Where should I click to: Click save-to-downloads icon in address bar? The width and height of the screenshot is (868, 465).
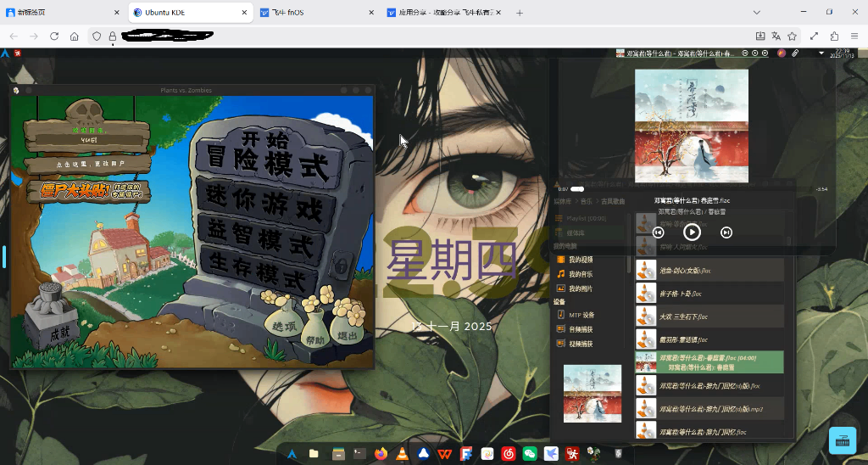point(760,36)
